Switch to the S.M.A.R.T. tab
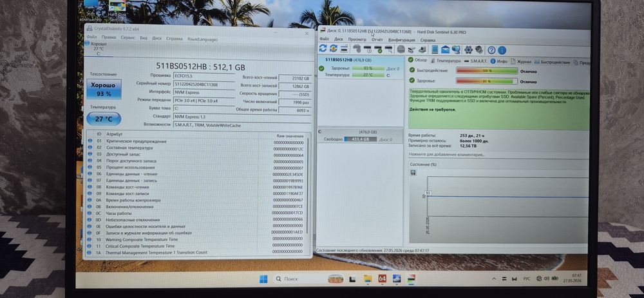 coord(476,61)
